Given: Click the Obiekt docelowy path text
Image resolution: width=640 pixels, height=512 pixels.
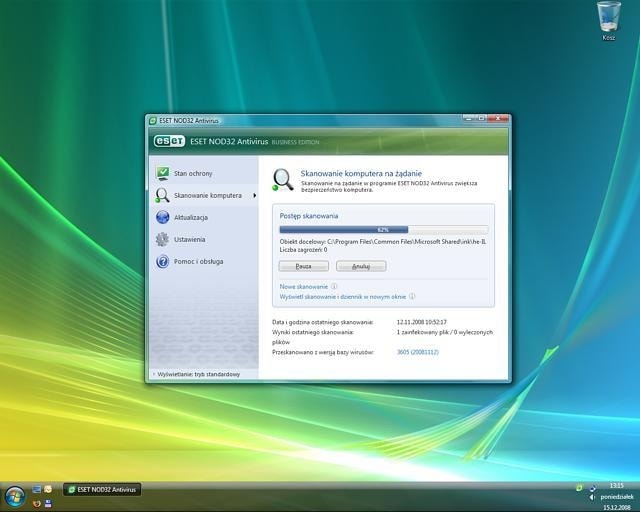Looking at the screenshot, I should [x=383, y=242].
